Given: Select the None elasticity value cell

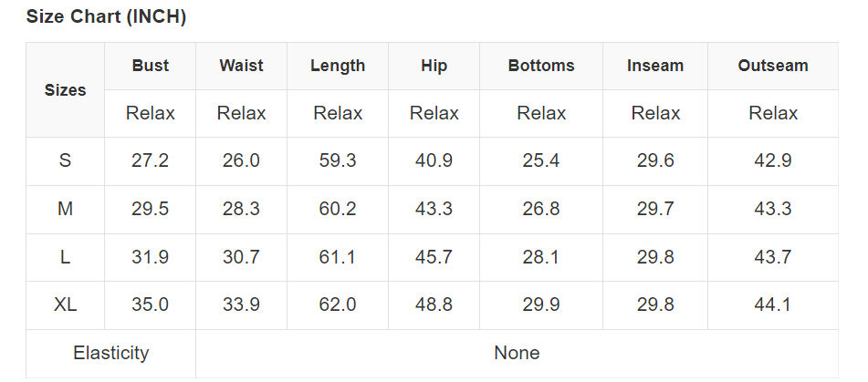Looking at the screenshot, I should (x=517, y=353).
